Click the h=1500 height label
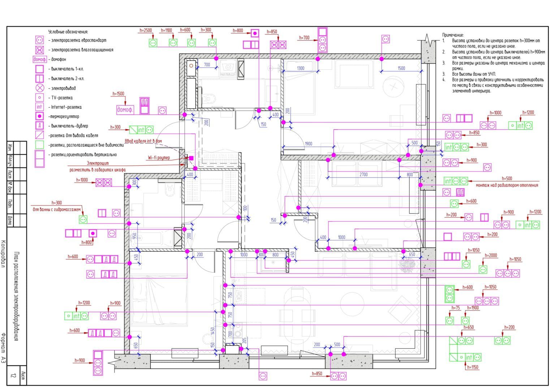 click(118, 94)
